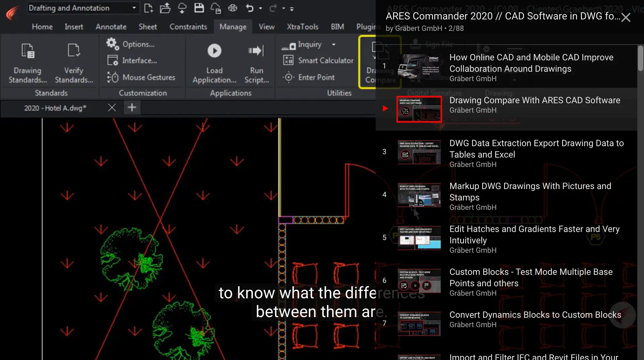
Task: Click the Save to cloud icon
Action: [x=216, y=8]
